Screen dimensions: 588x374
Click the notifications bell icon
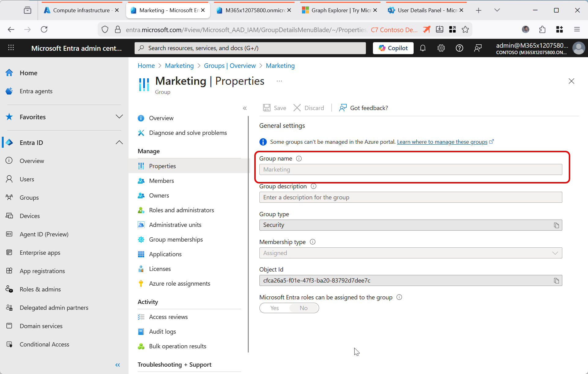tap(423, 48)
